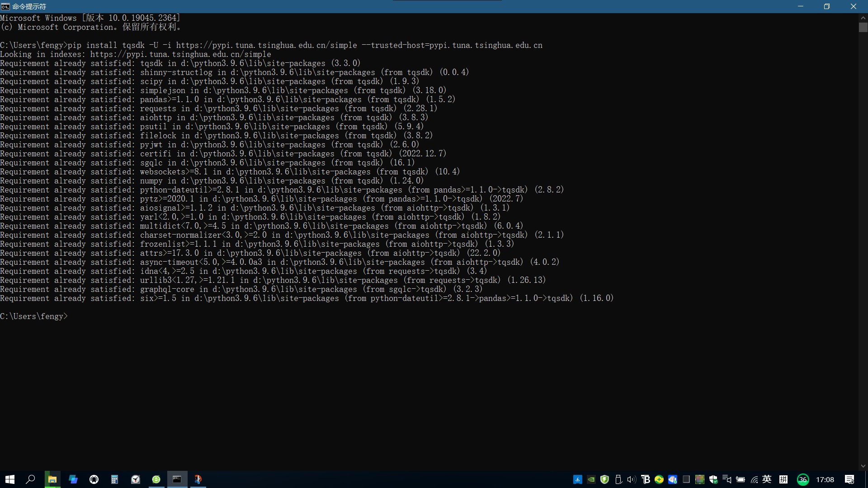The image size is (868, 488).
Task: Open the notification action center
Action: coord(849,480)
